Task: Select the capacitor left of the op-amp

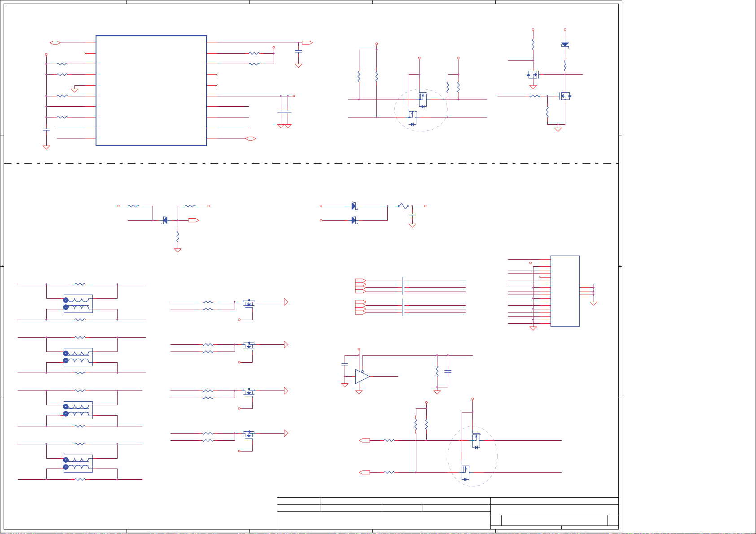Action: [345, 364]
